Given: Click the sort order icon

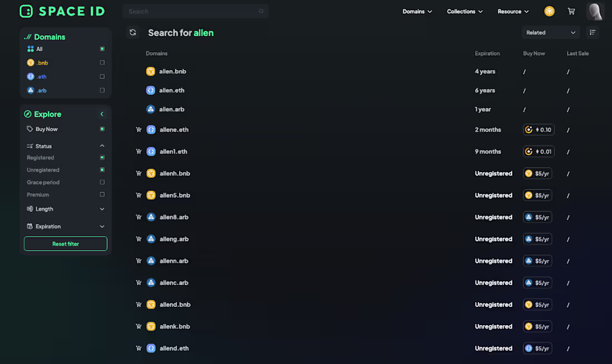Looking at the screenshot, I should (x=593, y=33).
